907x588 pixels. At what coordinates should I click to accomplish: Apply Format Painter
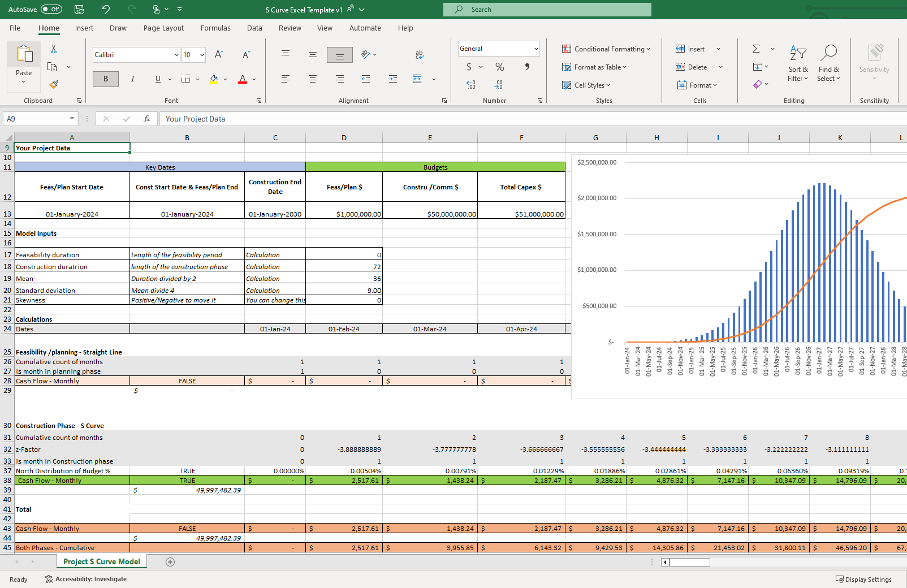[x=54, y=84]
